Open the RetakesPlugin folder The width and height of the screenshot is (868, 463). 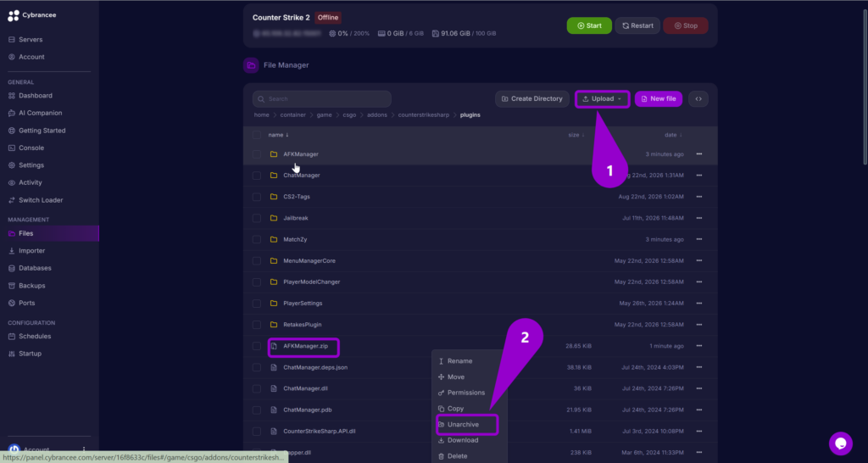pyautogui.click(x=303, y=325)
